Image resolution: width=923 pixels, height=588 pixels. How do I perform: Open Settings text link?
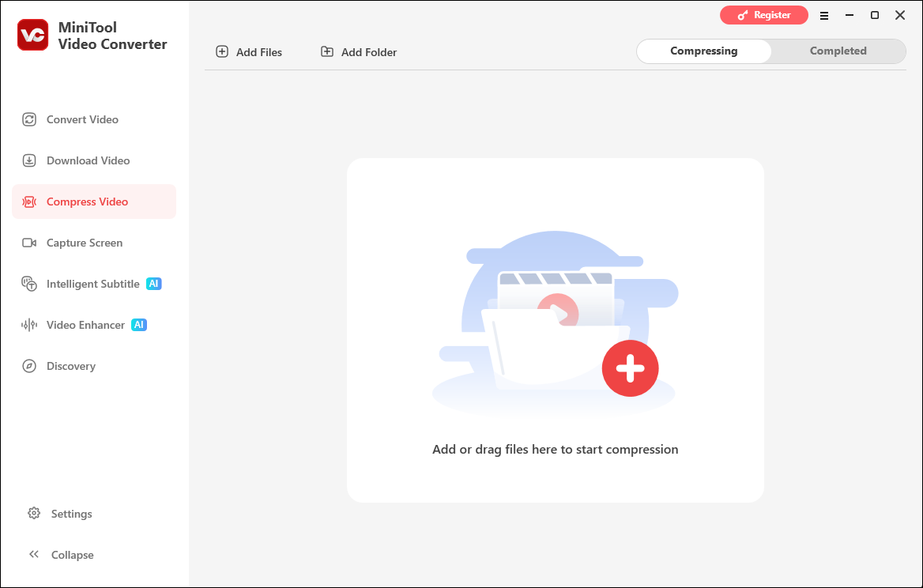(71, 514)
